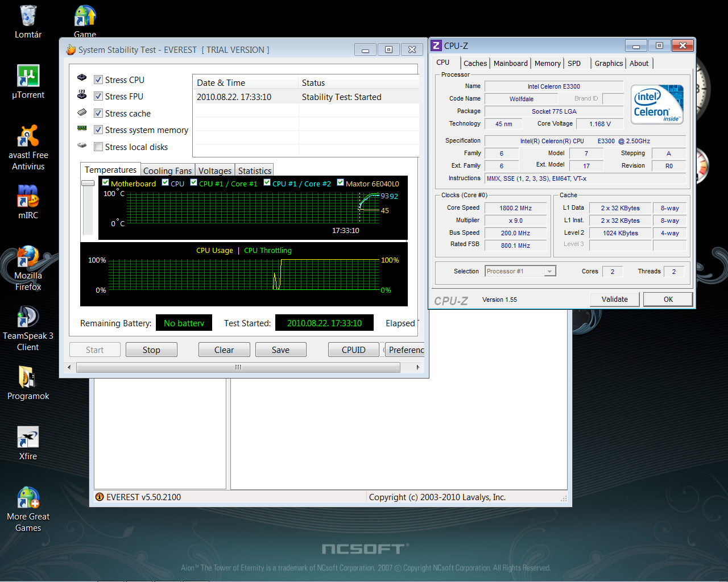Click the Code Name value Wolfdale

pos(522,99)
